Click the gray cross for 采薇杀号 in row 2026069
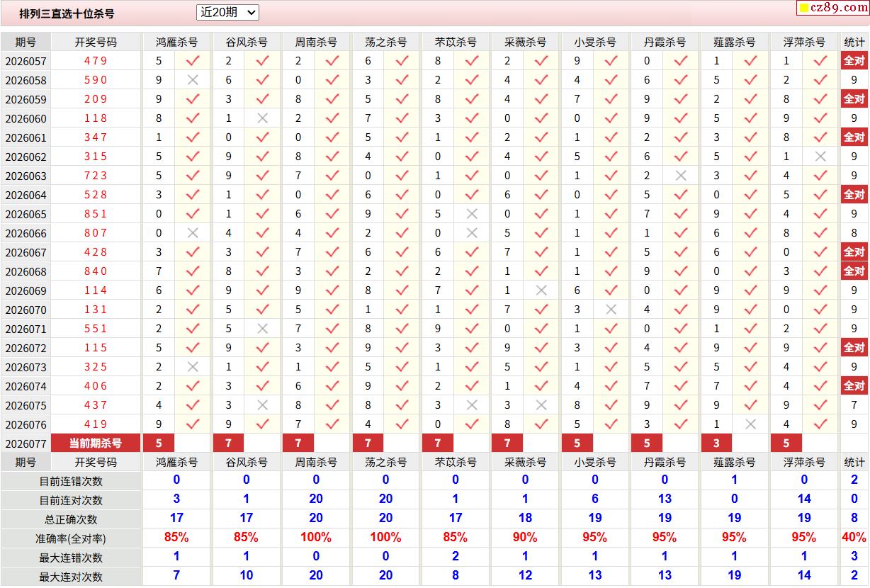Image resolution: width=870 pixels, height=588 pixels. pos(541,290)
